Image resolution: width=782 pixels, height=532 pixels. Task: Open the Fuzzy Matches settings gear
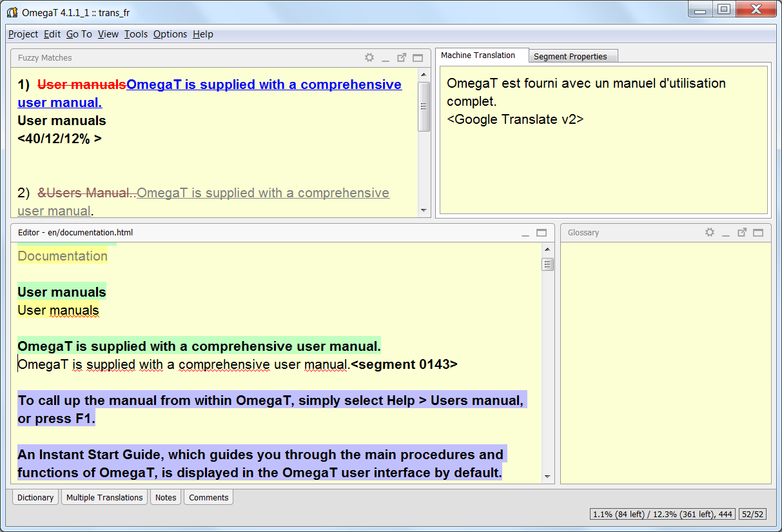point(369,57)
